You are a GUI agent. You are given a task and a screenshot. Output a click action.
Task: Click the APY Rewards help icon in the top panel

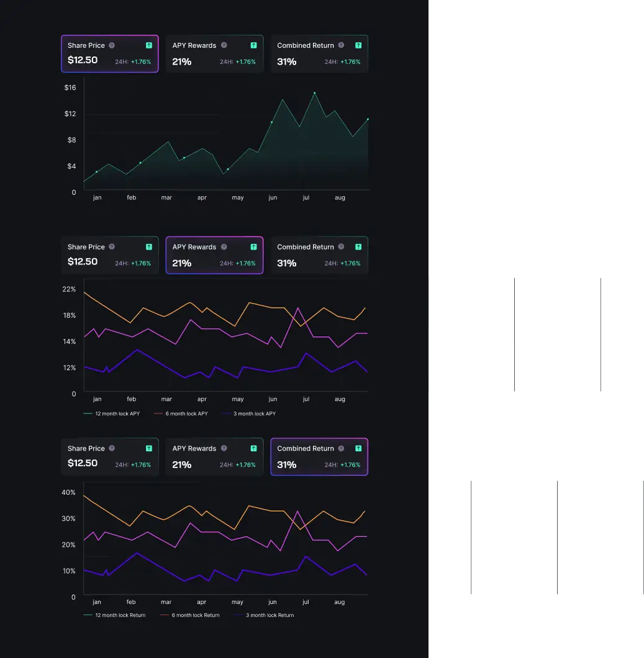224,45
